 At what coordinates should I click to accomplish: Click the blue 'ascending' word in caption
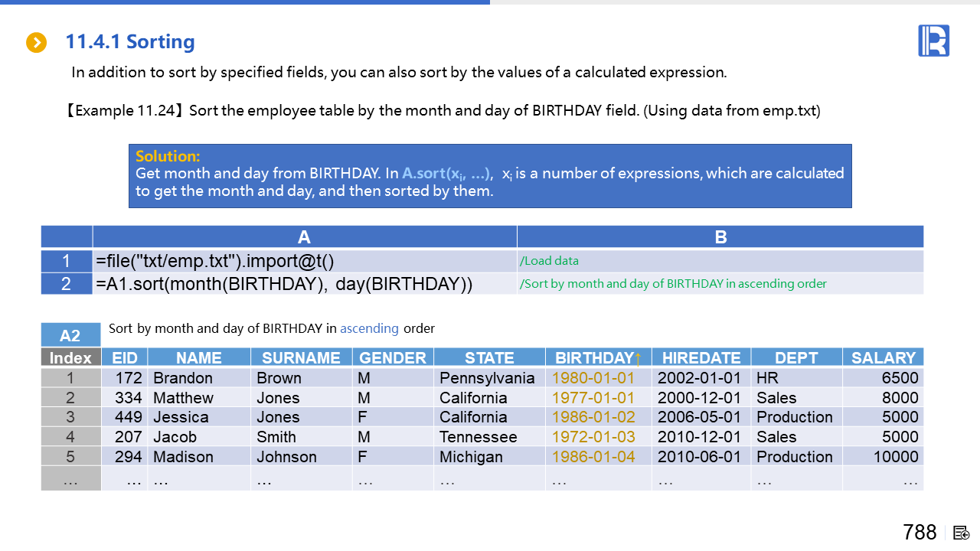click(x=369, y=328)
